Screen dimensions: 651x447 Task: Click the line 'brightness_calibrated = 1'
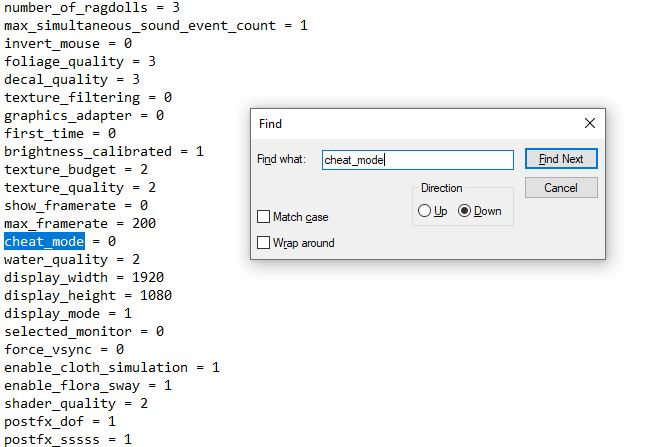point(104,151)
